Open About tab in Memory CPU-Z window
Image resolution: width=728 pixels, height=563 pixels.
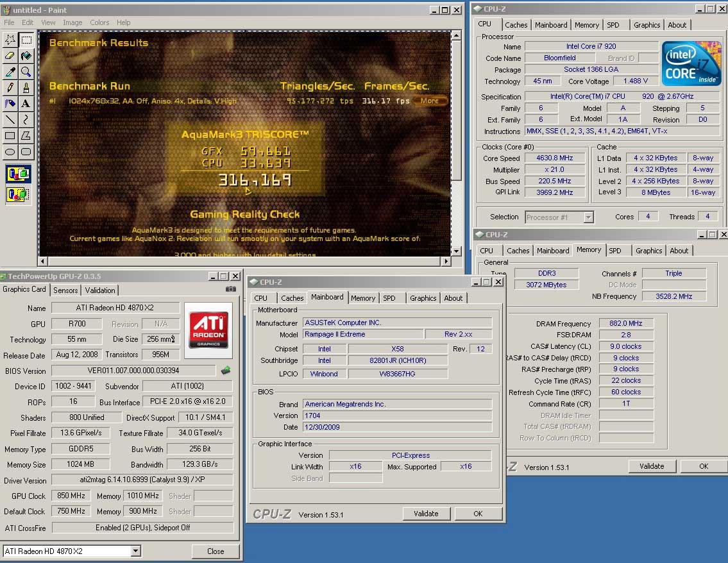[679, 251]
